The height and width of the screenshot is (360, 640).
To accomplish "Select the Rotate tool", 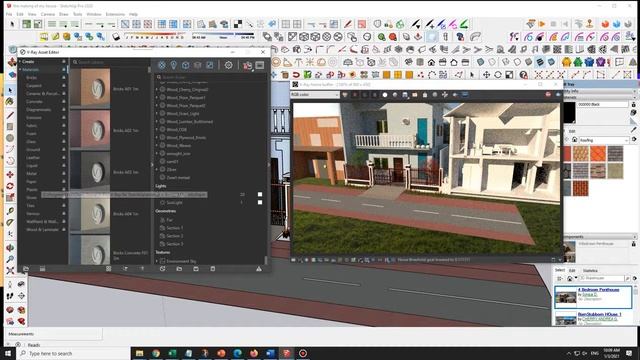I will [10, 186].
